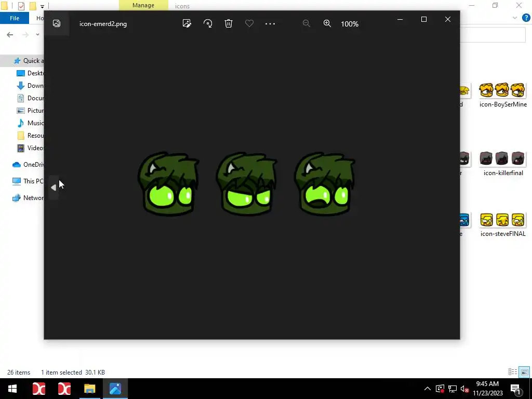This screenshot has width=532, height=399.
Task: Maximize the Photos window
Action: point(424,19)
